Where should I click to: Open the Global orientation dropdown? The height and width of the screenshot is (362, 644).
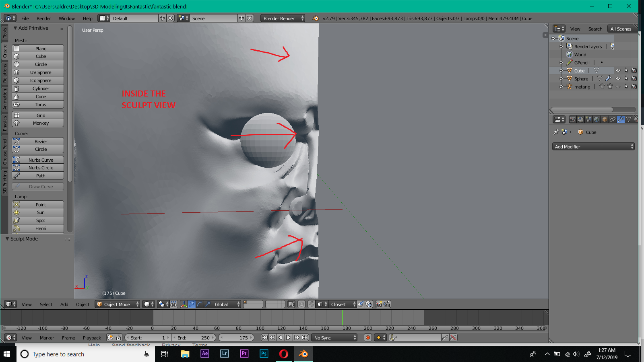(227, 304)
